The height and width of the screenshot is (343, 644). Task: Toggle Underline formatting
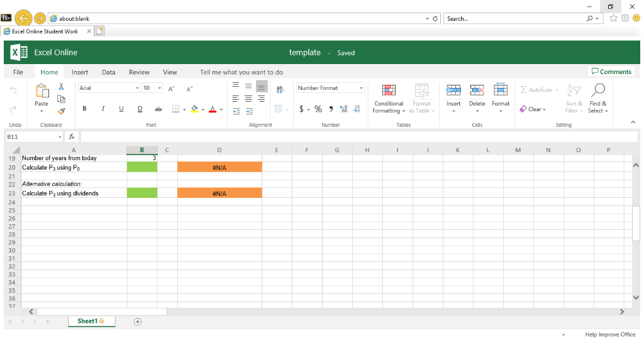coord(121,109)
